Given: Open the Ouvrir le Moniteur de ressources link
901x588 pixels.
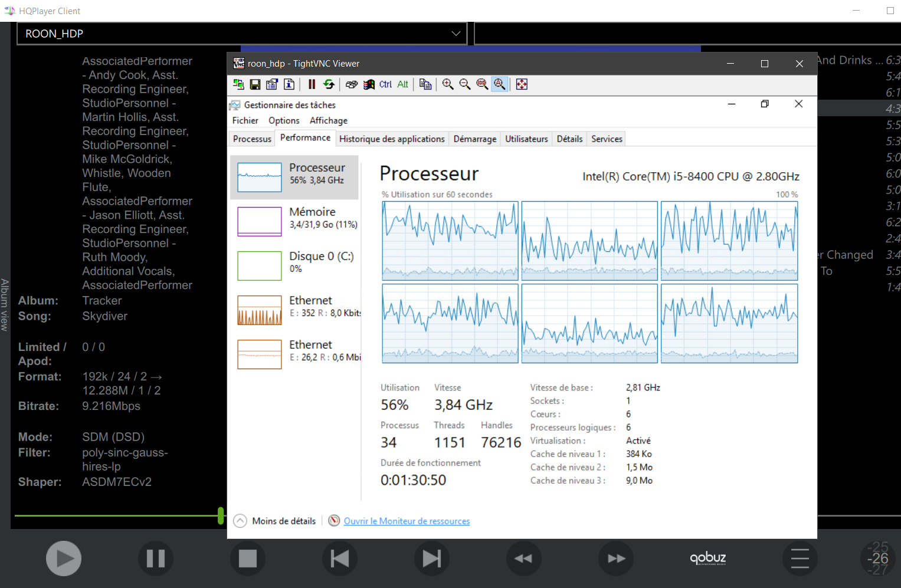Looking at the screenshot, I should point(407,521).
